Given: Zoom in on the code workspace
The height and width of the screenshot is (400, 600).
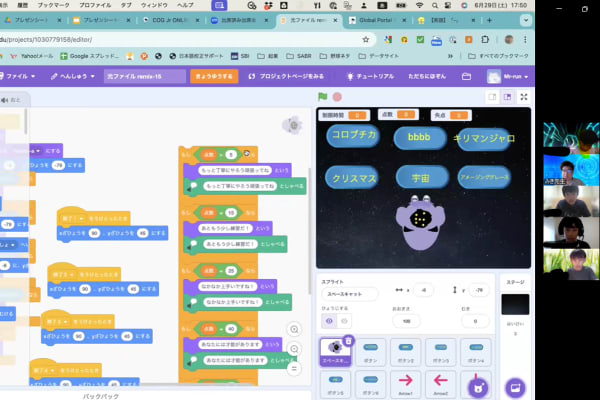Looking at the screenshot, I should coord(294,329).
